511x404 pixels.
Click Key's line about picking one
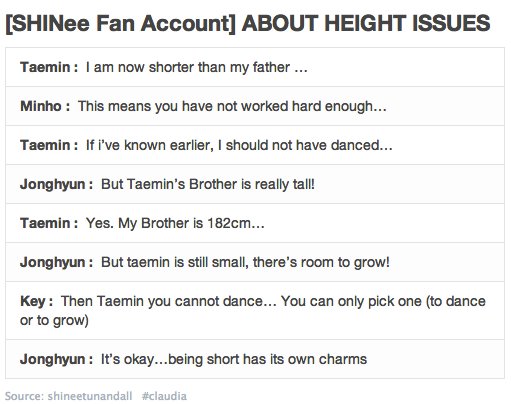255,311
